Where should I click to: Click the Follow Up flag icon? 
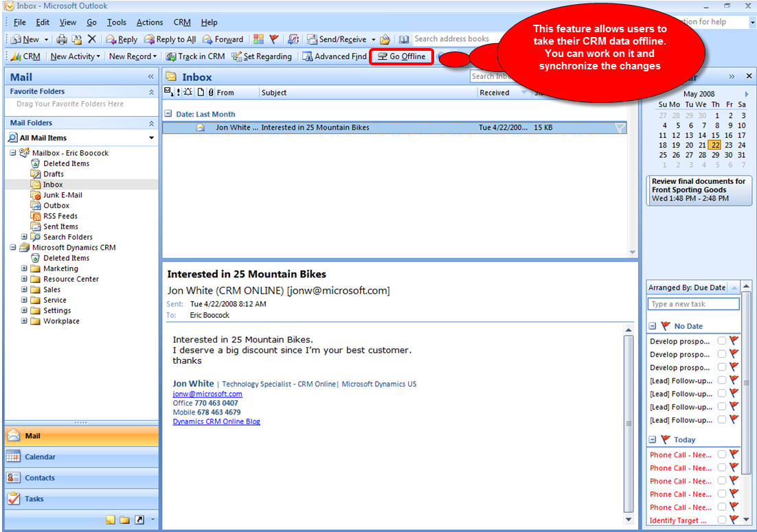pos(274,40)
